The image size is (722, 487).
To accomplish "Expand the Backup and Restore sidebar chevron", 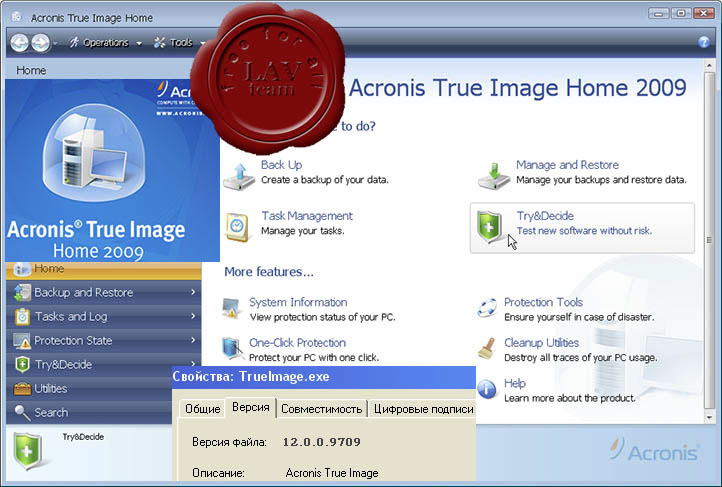I will click(193, 292).
